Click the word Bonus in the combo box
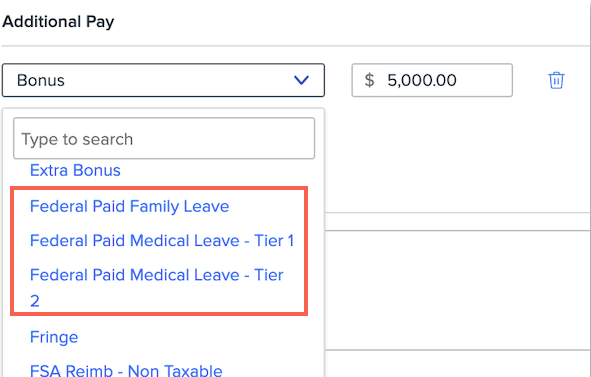591x377 pixels. point(41,80)
